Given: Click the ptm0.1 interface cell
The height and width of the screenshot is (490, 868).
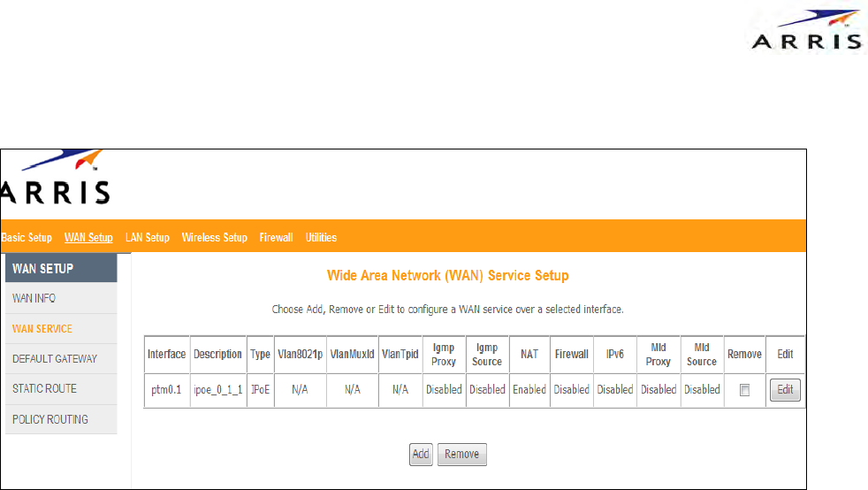Looking at the screenshot, I should click(x=166, y=390).
